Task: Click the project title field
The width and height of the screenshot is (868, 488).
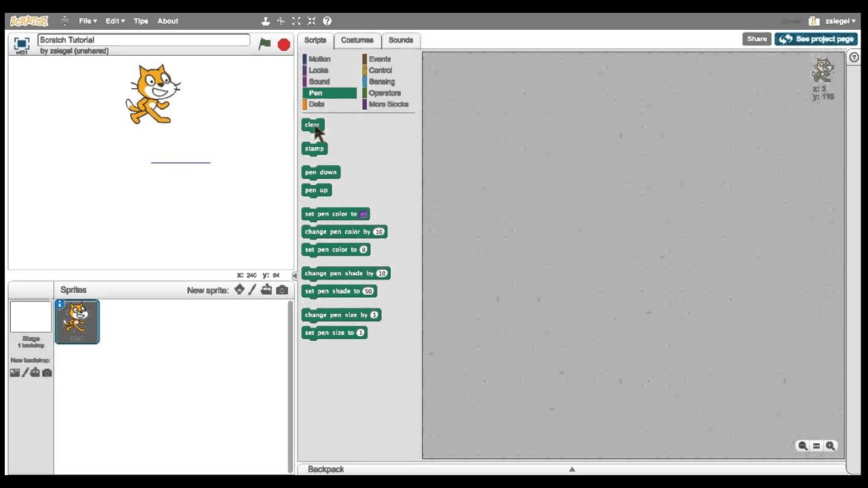Action: [x=144, y=40]
